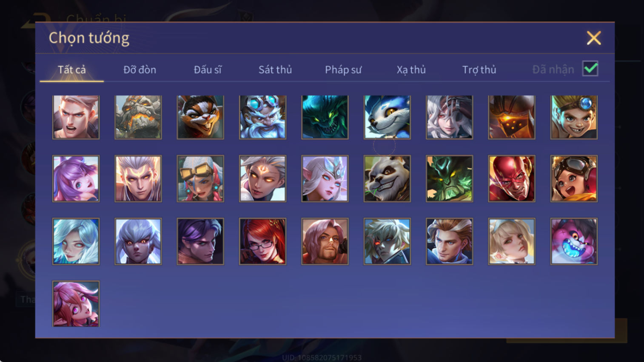This screenshot has width=644, height=362.
Task: Select the green tree monster hero
Action: click(x=449, y=178)
